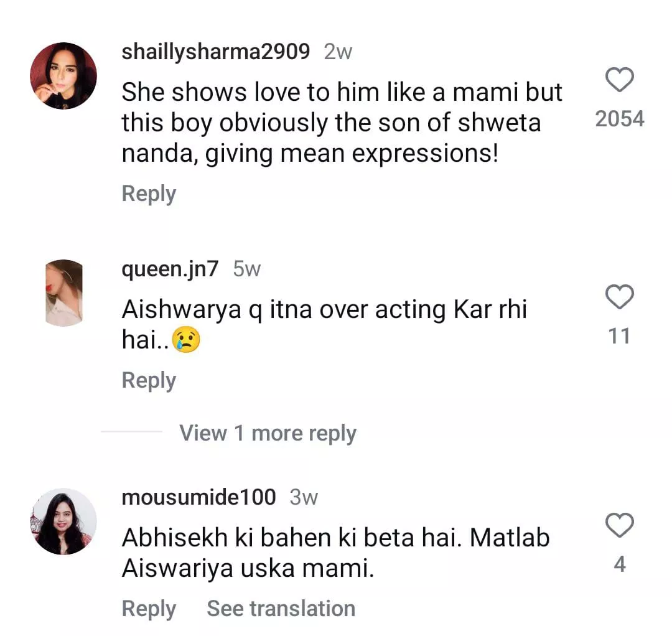
Task: Reply to queen.jn7's comment
Action: [149, 380]
